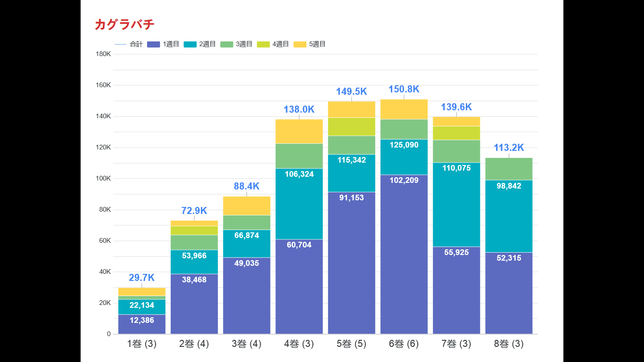Click the 5週目 yellow legend swatch

(x=300, y=44)
